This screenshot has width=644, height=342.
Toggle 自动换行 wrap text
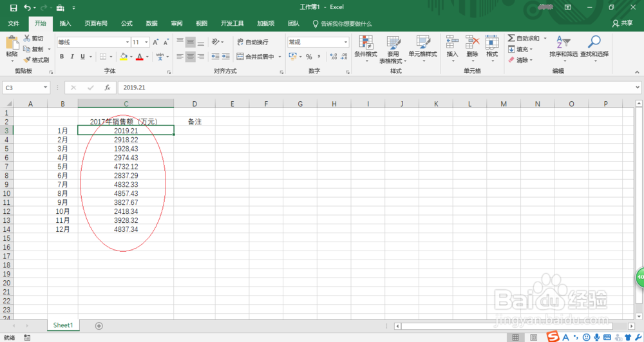point(252,42)
